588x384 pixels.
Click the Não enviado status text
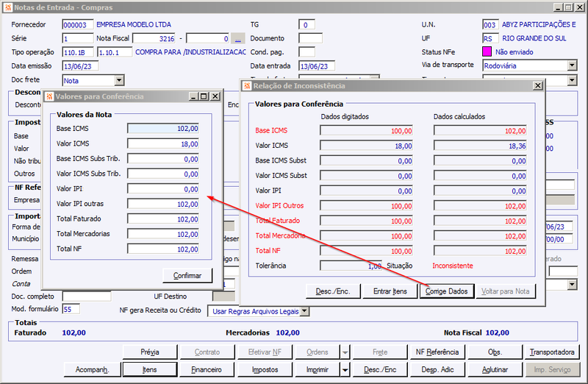tap(514, 52)
